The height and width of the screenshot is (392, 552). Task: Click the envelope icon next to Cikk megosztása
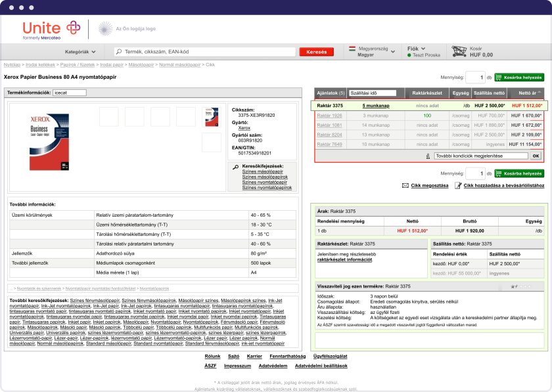click(x=406, y=186)
